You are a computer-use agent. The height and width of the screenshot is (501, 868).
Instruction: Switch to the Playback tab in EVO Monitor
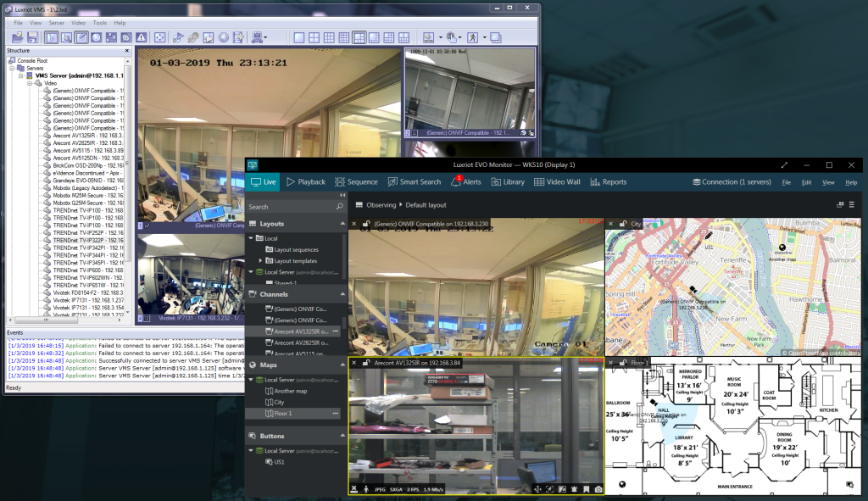[x=306, y=181]
